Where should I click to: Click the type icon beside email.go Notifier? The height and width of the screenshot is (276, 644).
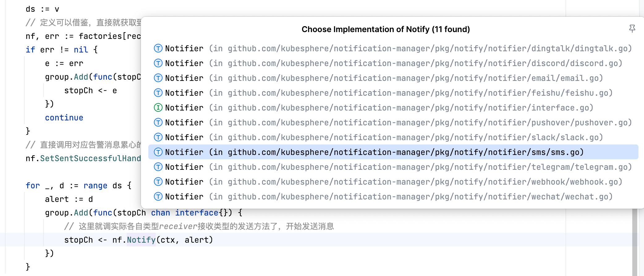click(158, 78)
